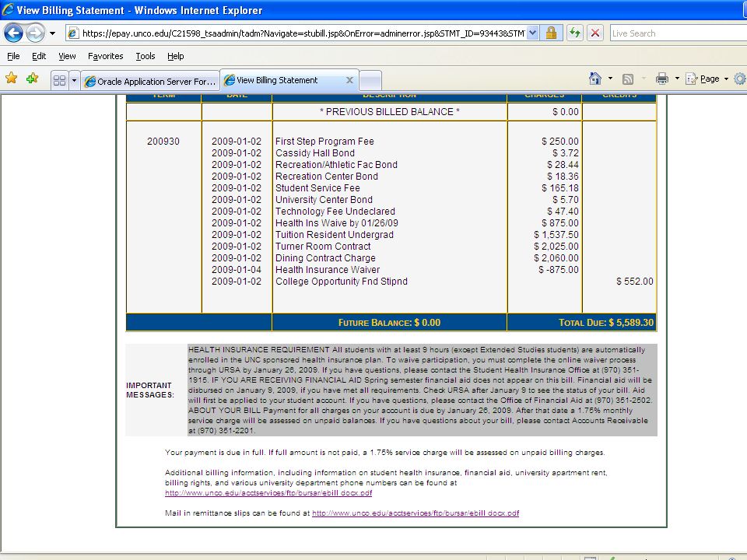Refresh the page with the green arrows
Image resolution: width=747 pixels, height=560 pixels.
point(575,33)
